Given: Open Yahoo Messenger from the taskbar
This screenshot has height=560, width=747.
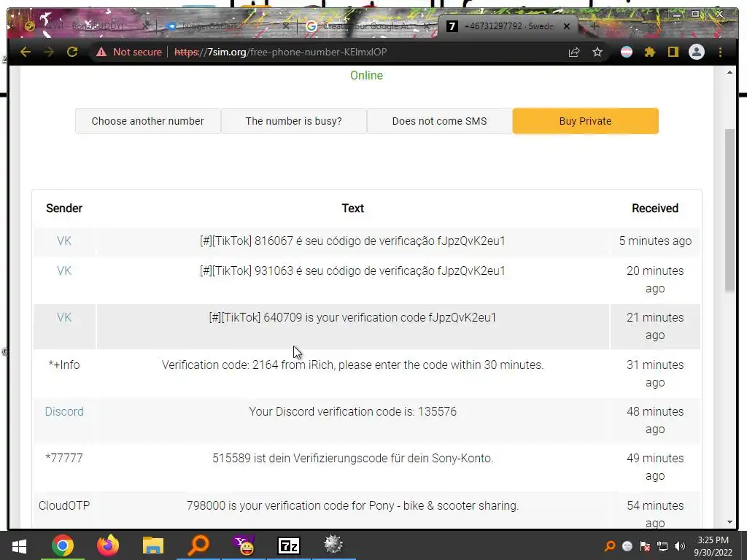Looking at the screenshot, I should point(244,545).
